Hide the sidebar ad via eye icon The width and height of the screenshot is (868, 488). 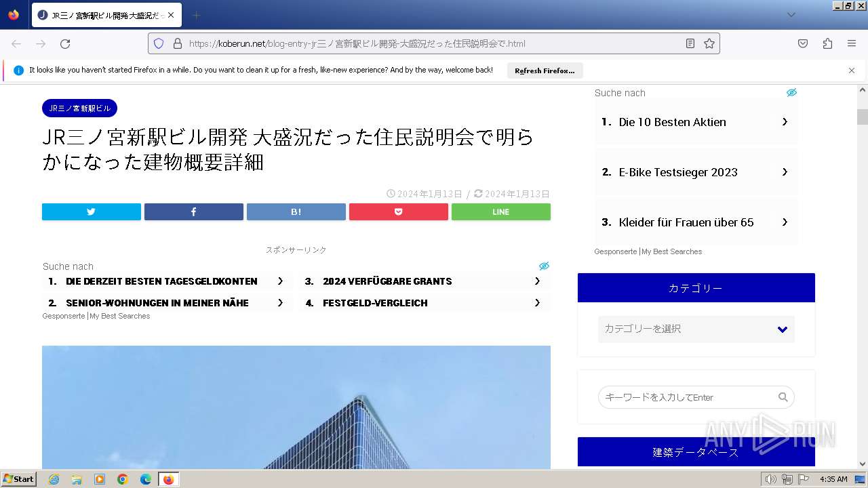pyautogui.click(x=791, y=92)
